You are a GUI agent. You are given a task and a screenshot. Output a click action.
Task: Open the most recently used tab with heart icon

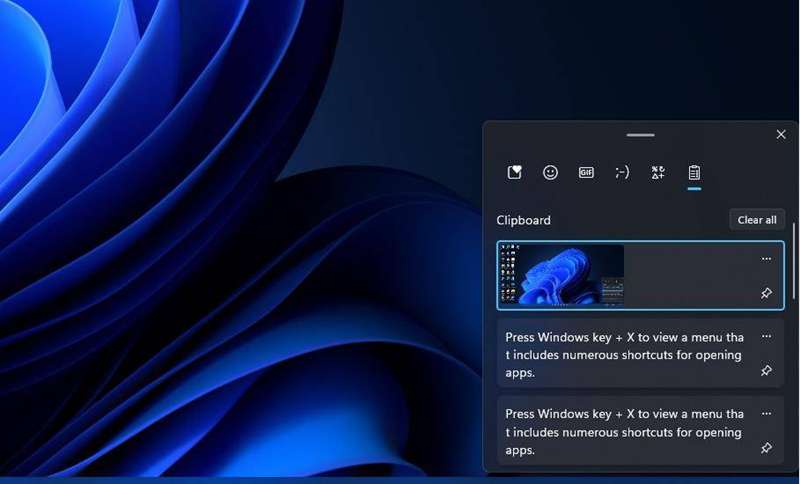tap(514, 172)
